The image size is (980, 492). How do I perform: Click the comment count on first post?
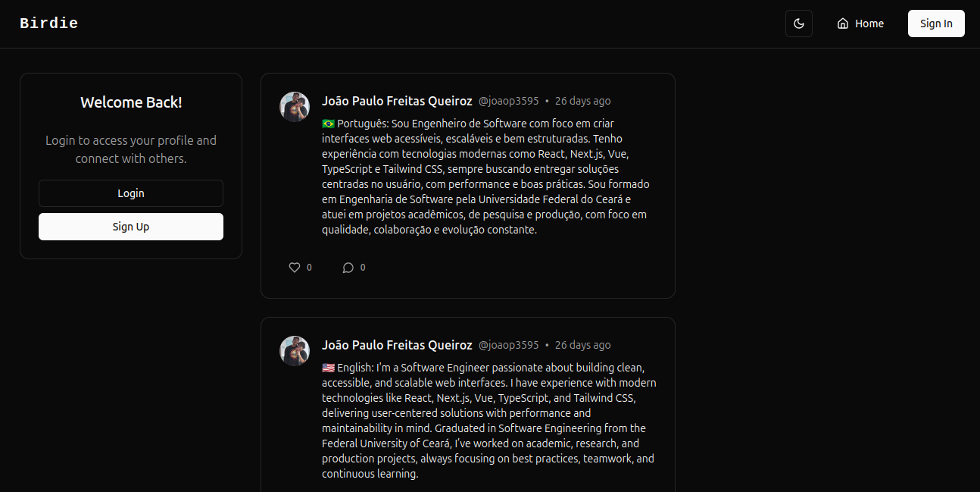point(363,268)
